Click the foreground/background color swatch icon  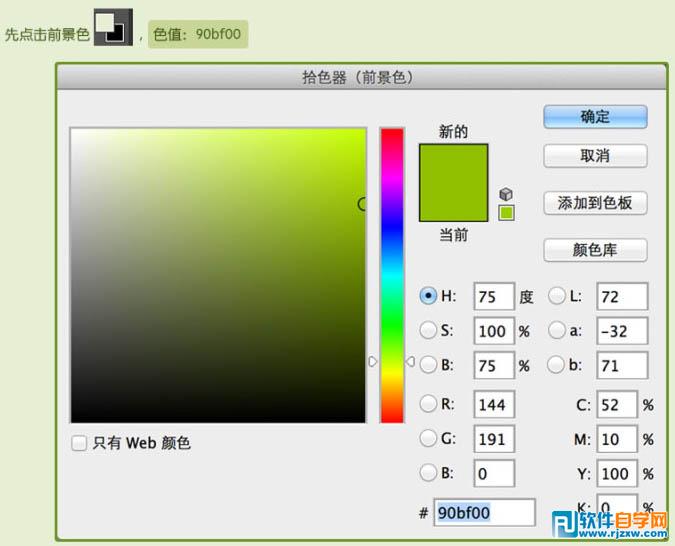113,27
